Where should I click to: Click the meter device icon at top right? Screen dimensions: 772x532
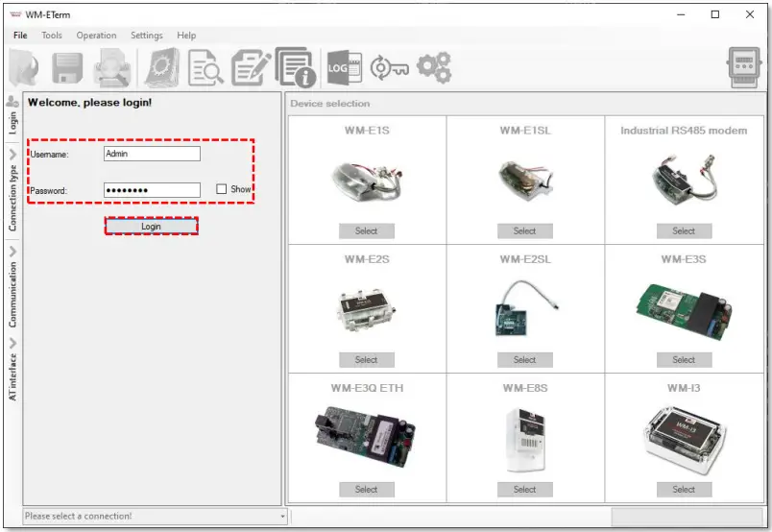pyautogui.click(x=744, y=67)
